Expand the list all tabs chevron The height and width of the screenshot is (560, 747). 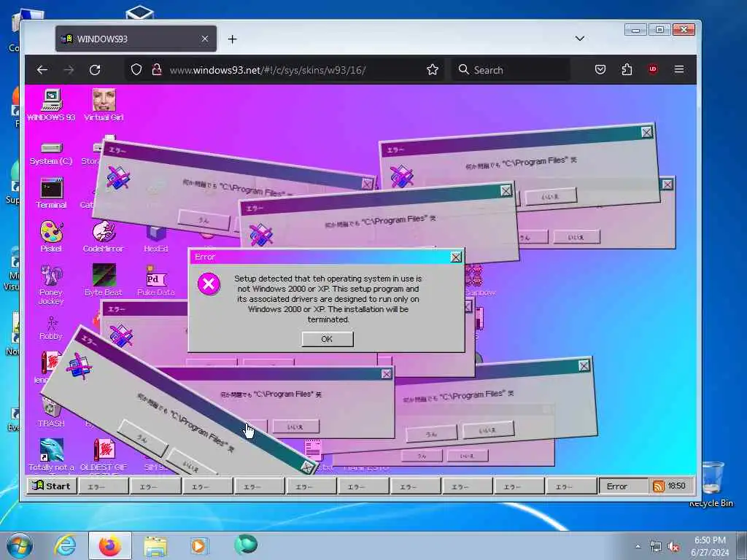(x=580, y=39)
